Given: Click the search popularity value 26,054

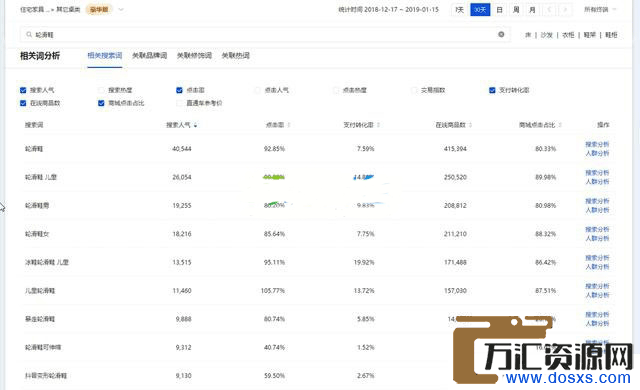Looking at the screenshot, I should [x=182, y=177].
